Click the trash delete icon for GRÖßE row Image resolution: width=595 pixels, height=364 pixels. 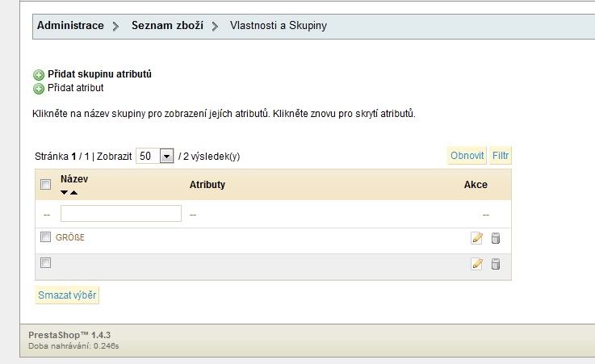click(x=496, y=238)
